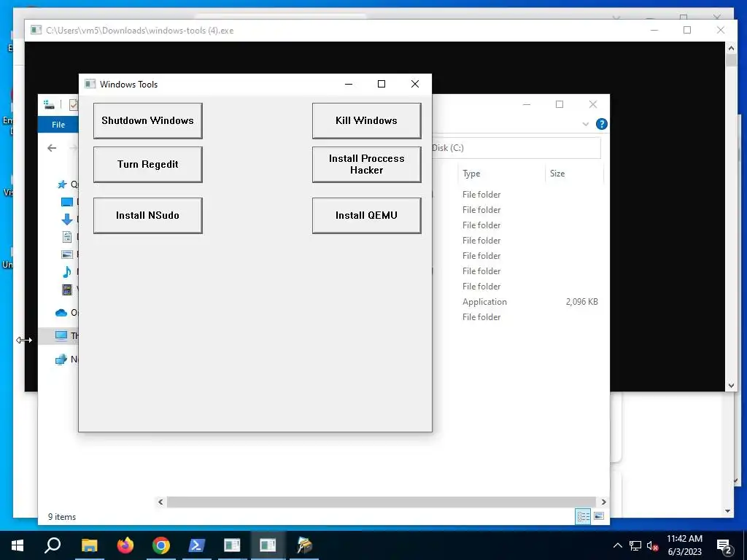Screen dimensions: 747x560
Task: Close the Windows Tools window
Action: (415, 84)
